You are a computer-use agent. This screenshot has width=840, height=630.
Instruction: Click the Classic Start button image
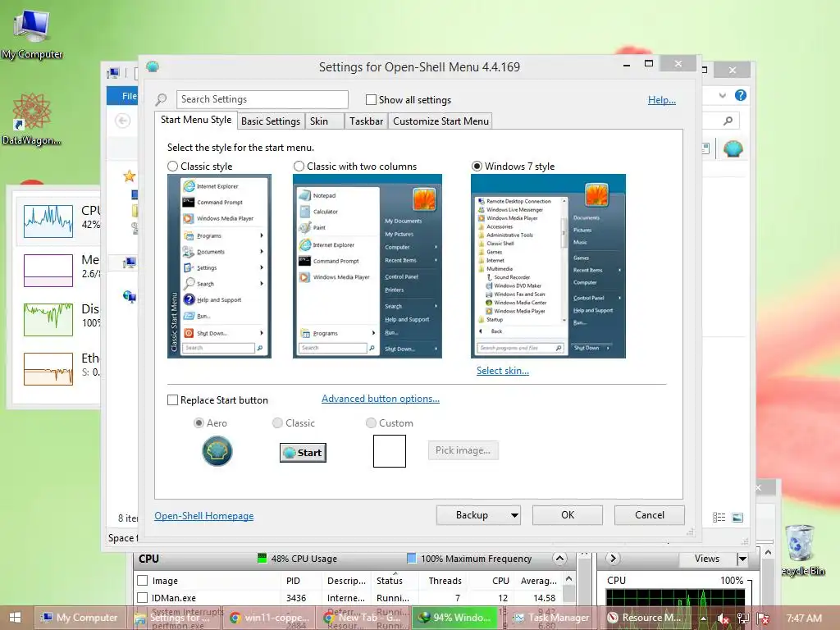[303, 453]
